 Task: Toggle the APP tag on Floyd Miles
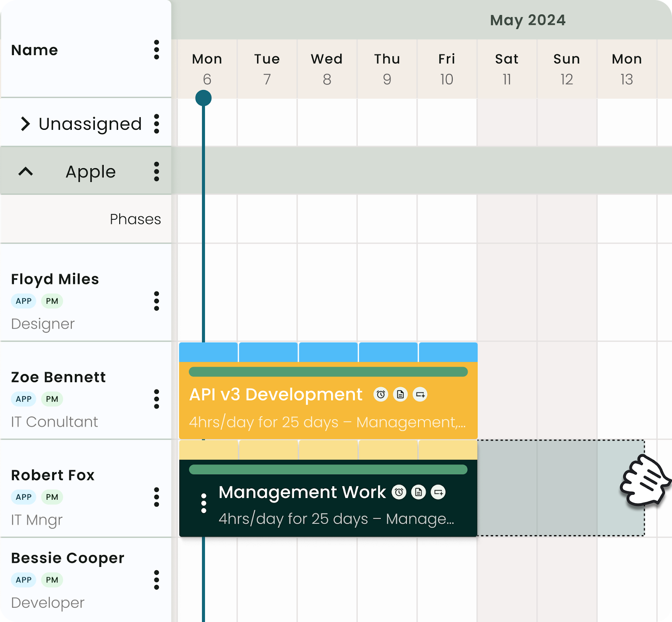23,301
